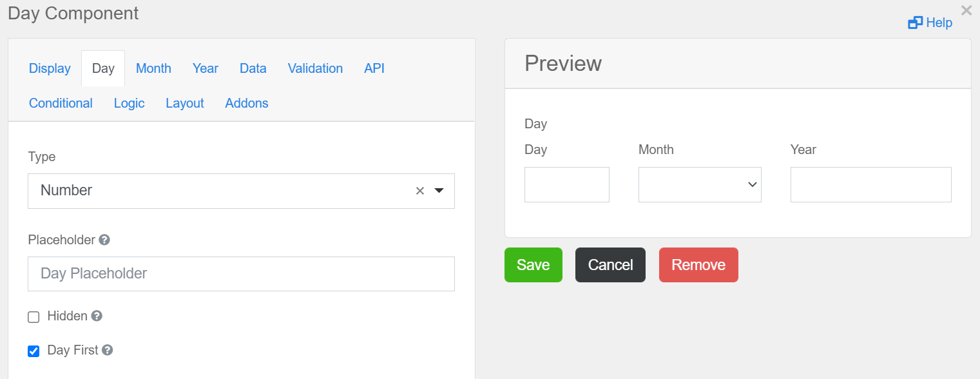Switch to the Month tab
The width and height of the screenshot is (980, 379).
153,68
